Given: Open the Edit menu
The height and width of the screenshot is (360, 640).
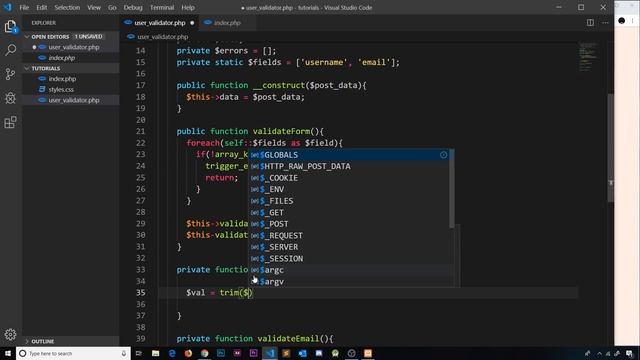Looking at the screenshot, I should (x=41, y=7).
